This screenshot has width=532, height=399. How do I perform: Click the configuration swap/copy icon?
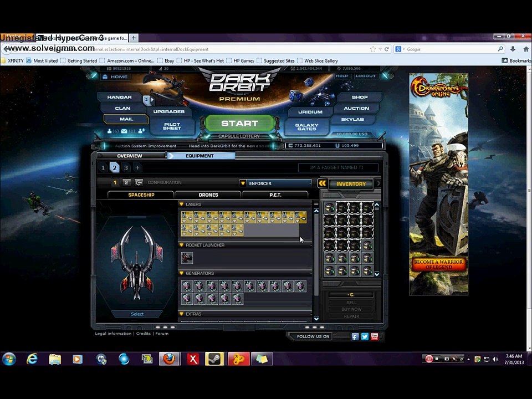[x=139, y=182]
